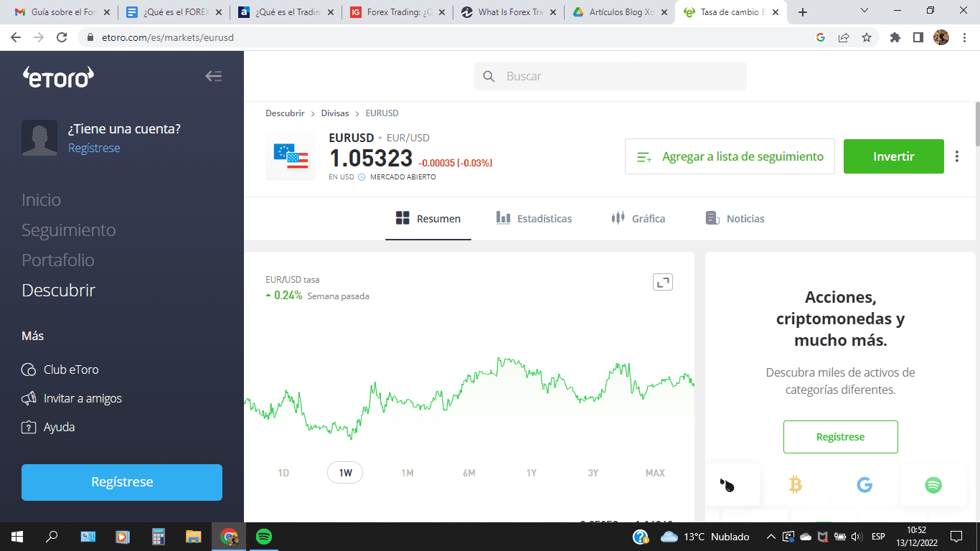
Task: Switch to the Noticias tab
Action: point(735,219)
